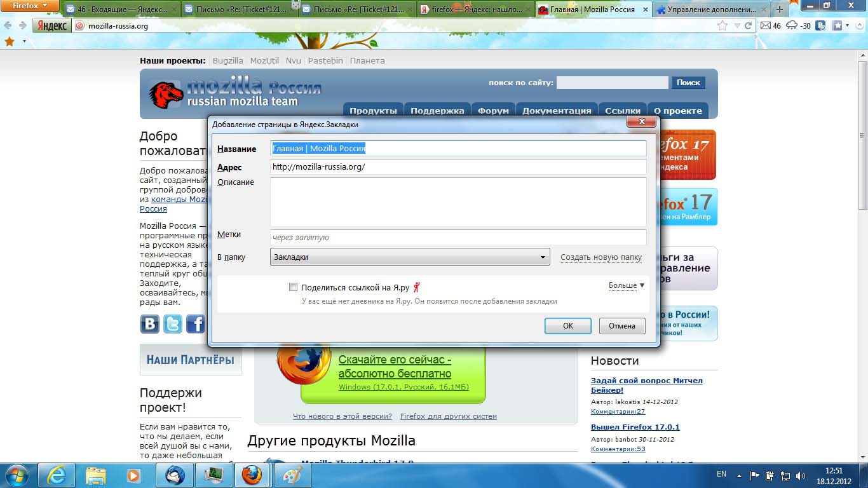Screen dimensions: 868x488
Task: Click into the Описание text area
Action: (458, 201)
